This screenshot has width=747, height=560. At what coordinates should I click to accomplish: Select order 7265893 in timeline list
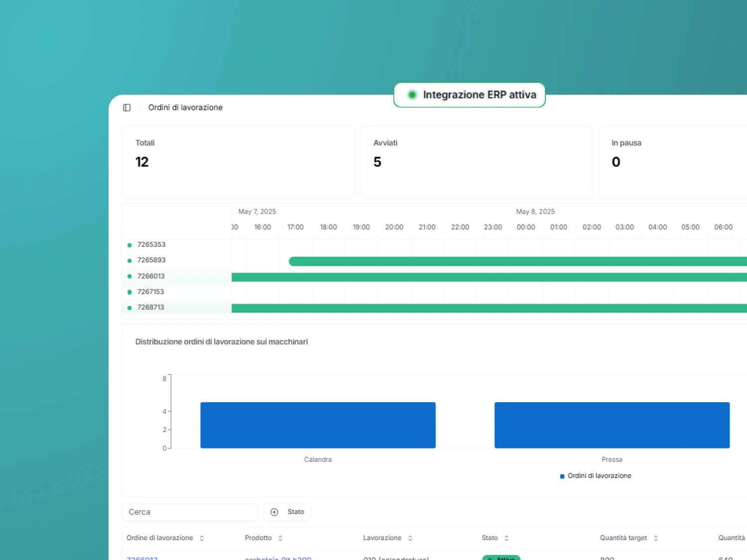pos(151,260)
